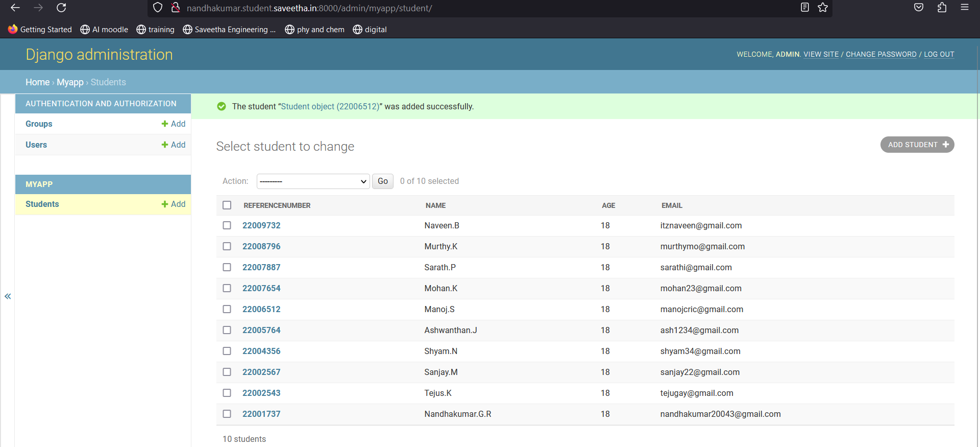Open the browser extensions puzzle icon

[942, 8]
